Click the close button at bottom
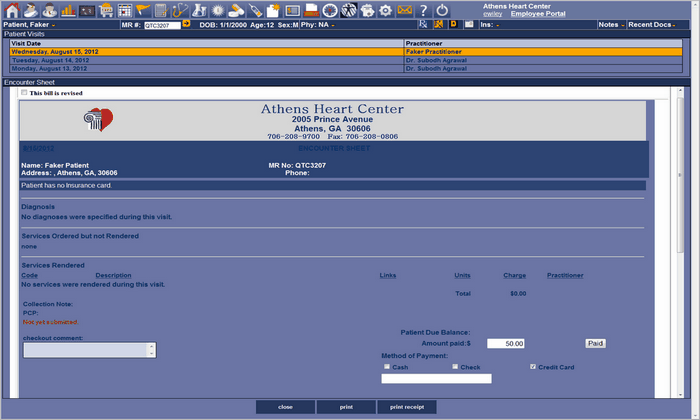 pos(285,407)
